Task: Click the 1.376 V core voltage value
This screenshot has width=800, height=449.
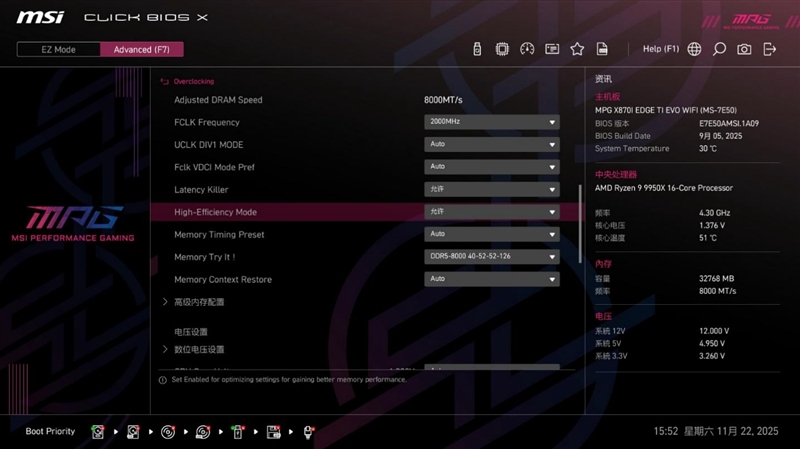Action: pos(712,226)
